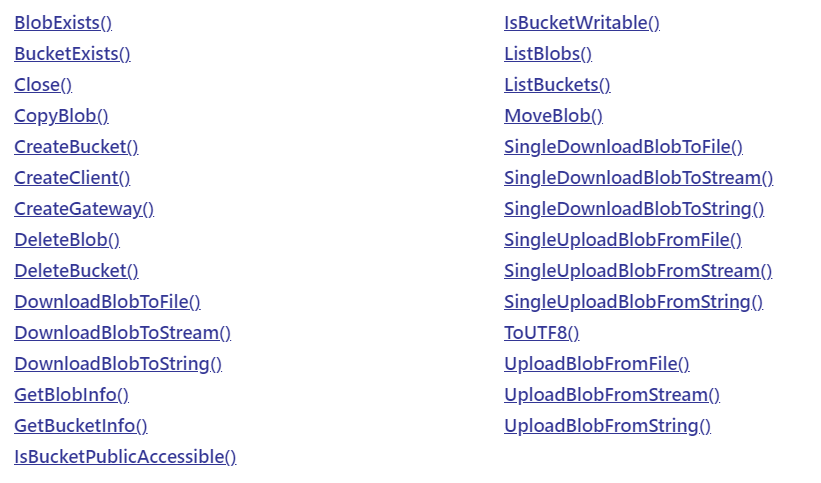Go to DownloadBlobToString() method

(x=118, y=364)
